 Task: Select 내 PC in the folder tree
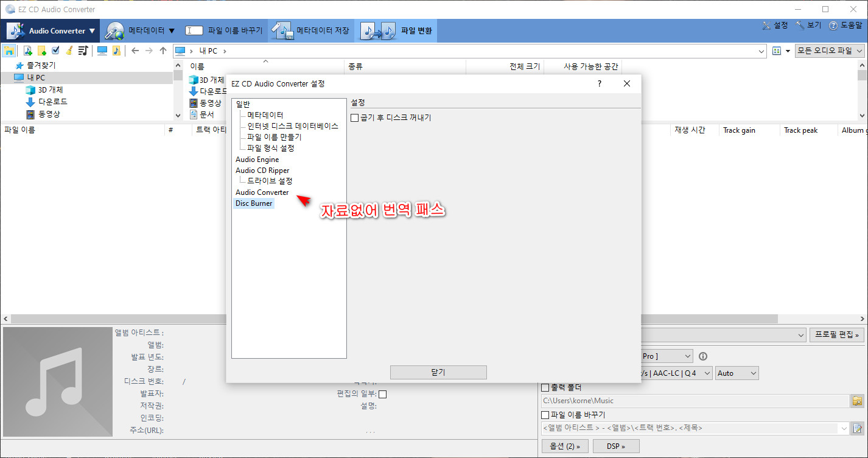[36, 77]
